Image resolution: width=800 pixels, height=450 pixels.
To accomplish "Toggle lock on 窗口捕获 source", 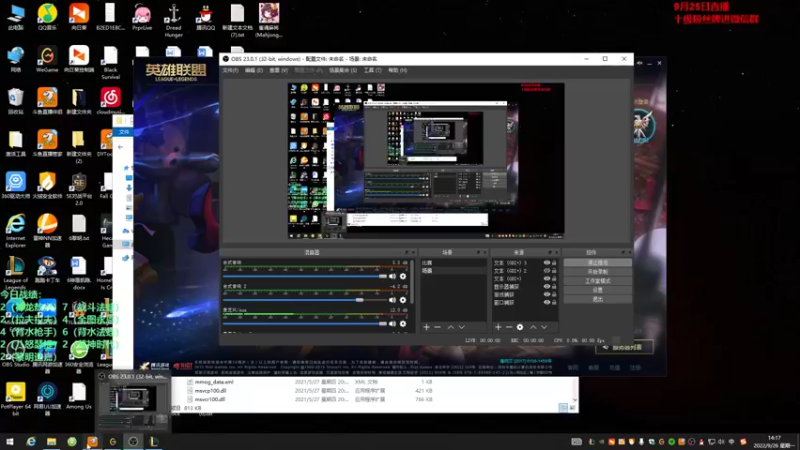I will point(554,302).
